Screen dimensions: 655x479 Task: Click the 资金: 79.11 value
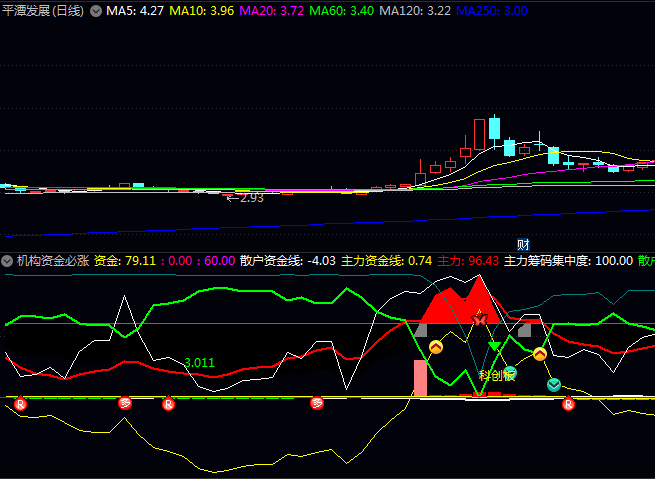pyautogui.click(x=125, y=261)
